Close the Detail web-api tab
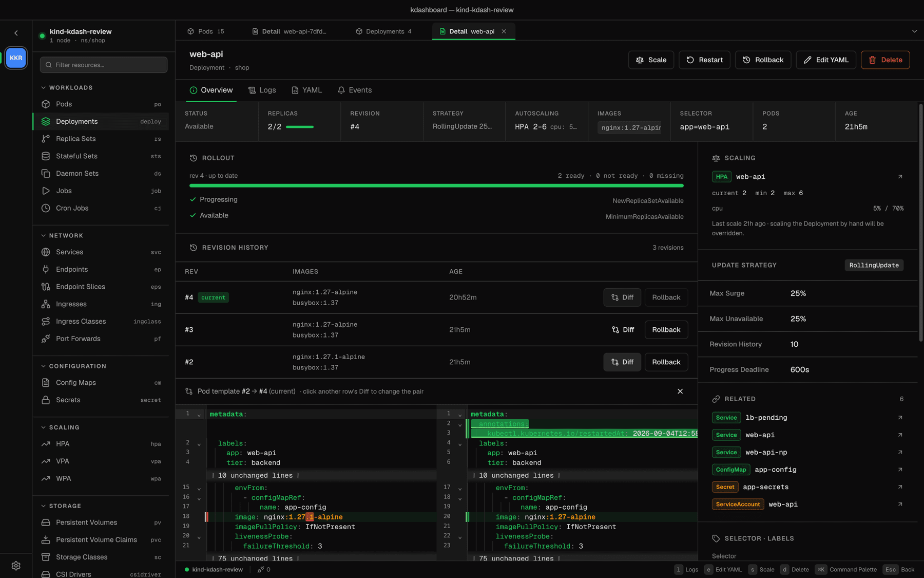This screenshot has height=578, width=924. point(504,31)
